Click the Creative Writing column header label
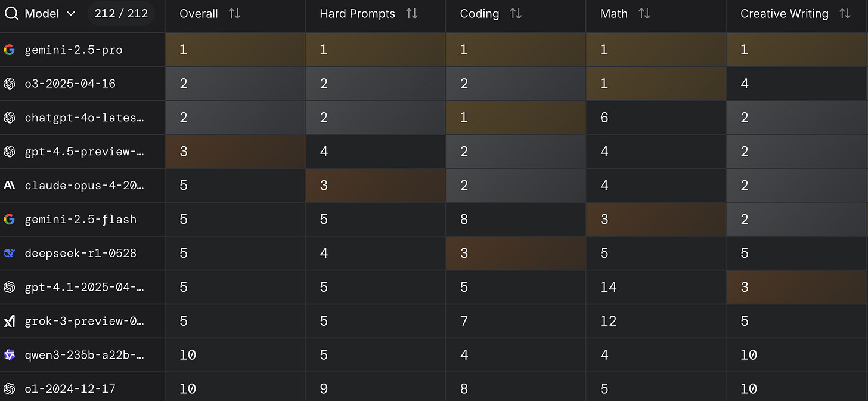This screenshot has width=868, height=401. click(785, 14)
